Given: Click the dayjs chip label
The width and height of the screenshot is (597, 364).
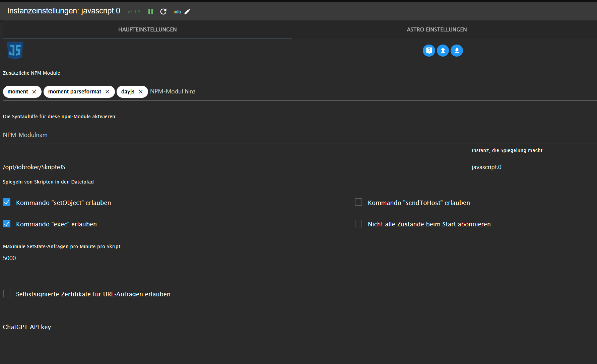Looking at the screenshot, I should 128,92.
